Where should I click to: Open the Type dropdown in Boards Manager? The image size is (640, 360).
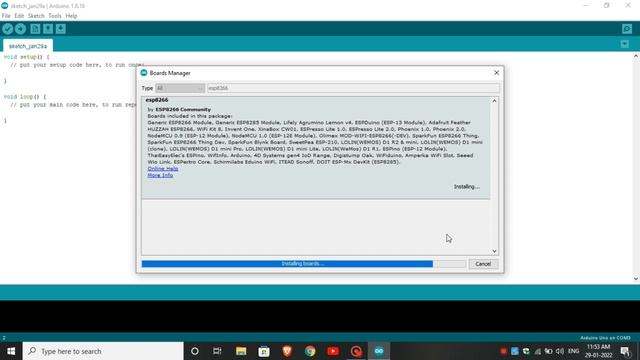point(180,88)
